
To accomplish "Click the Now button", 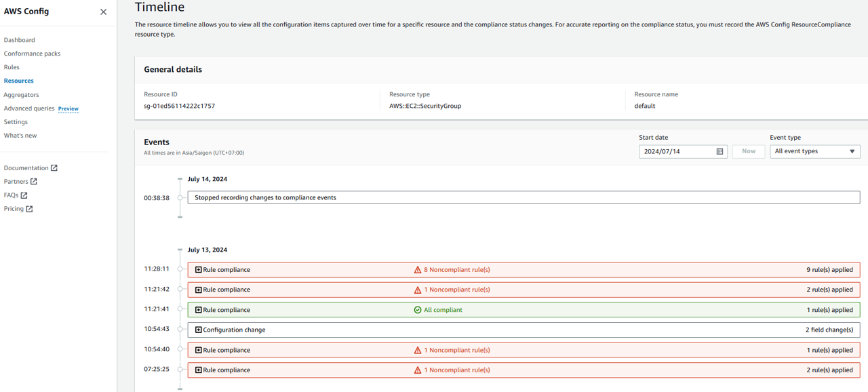I will coord(748,151).
